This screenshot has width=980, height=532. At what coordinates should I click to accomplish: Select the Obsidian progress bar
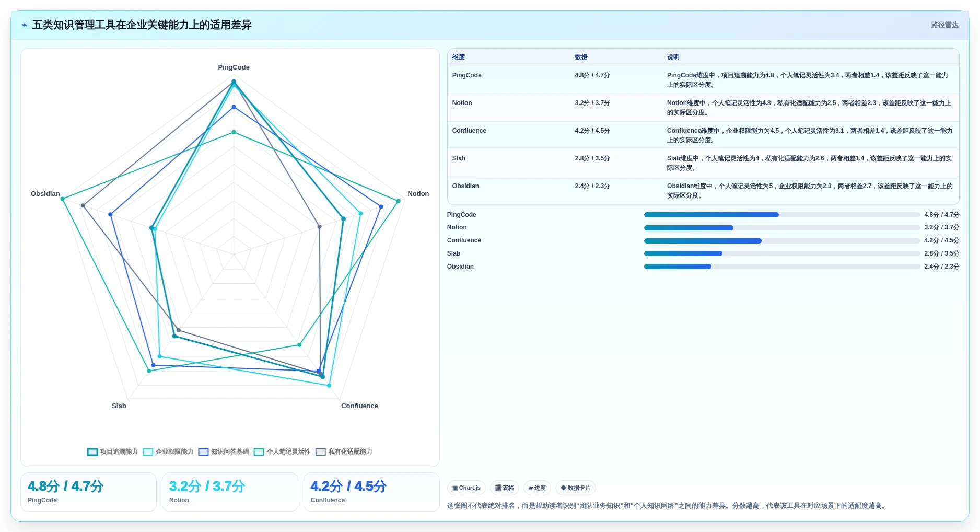[782, 267]
